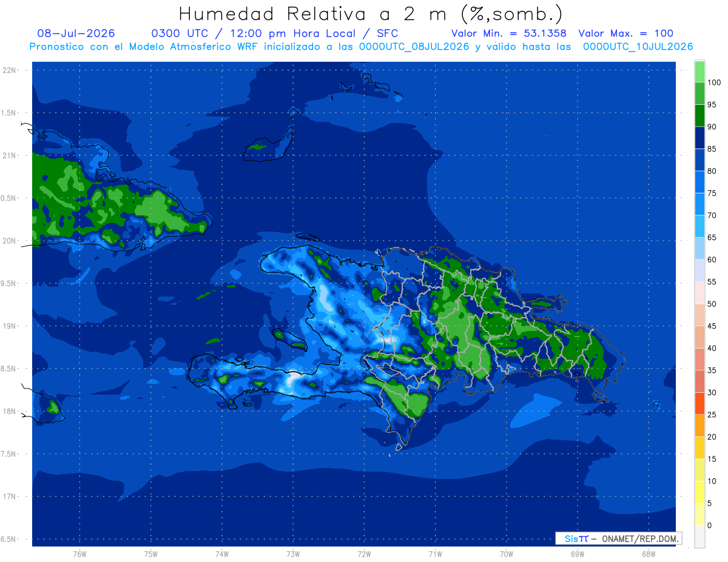Viewport: 728px width, 562px height.
Task: Click the 72W longitude label
Action: (364, 554)
